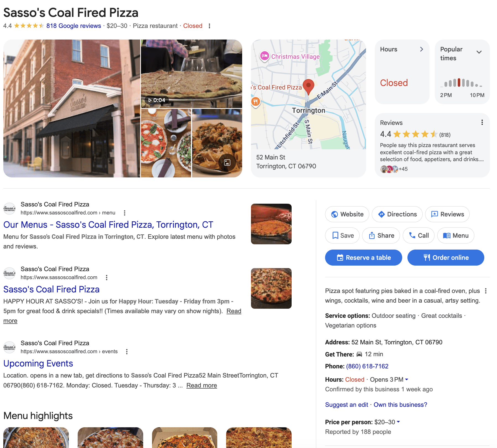Get Directions to the restaurant
Image resolution: width=497 pixels, height=448 pixels.
397,214
